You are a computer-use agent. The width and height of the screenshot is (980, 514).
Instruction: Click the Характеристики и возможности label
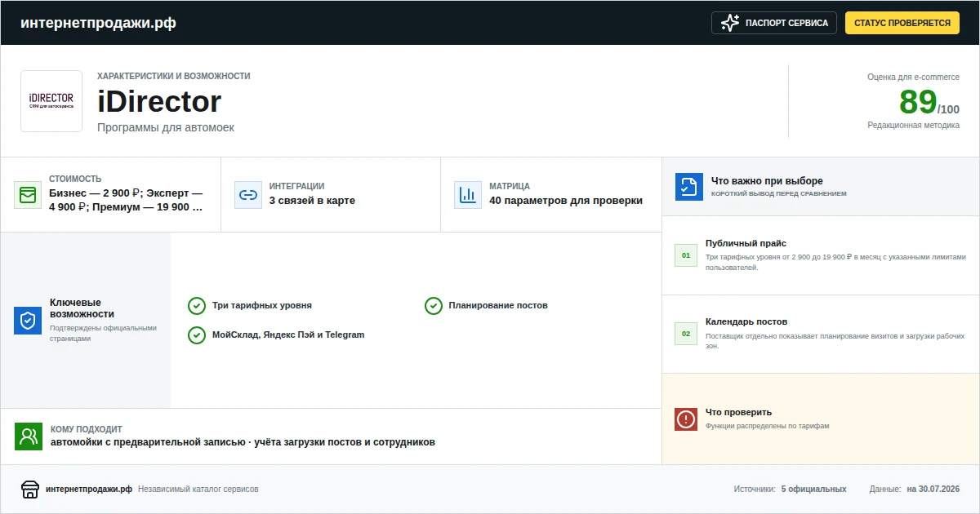coord(174,76)
